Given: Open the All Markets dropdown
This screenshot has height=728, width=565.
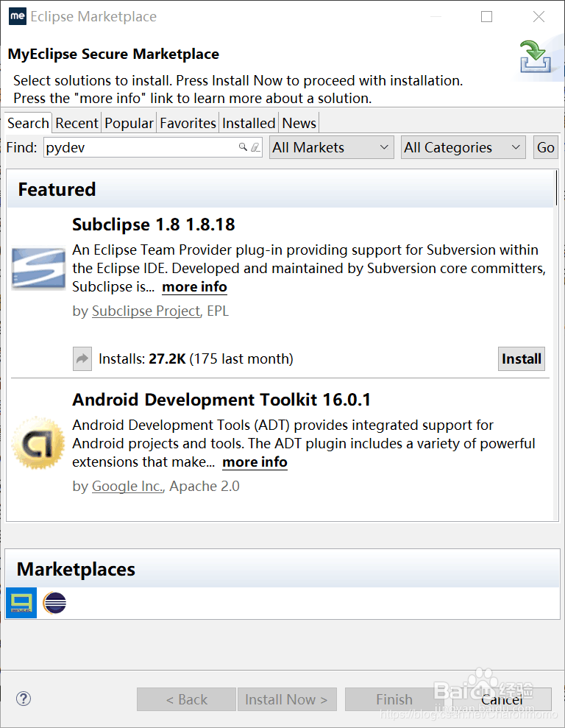Looking at the screenshot, I should [x=331, y=148].
